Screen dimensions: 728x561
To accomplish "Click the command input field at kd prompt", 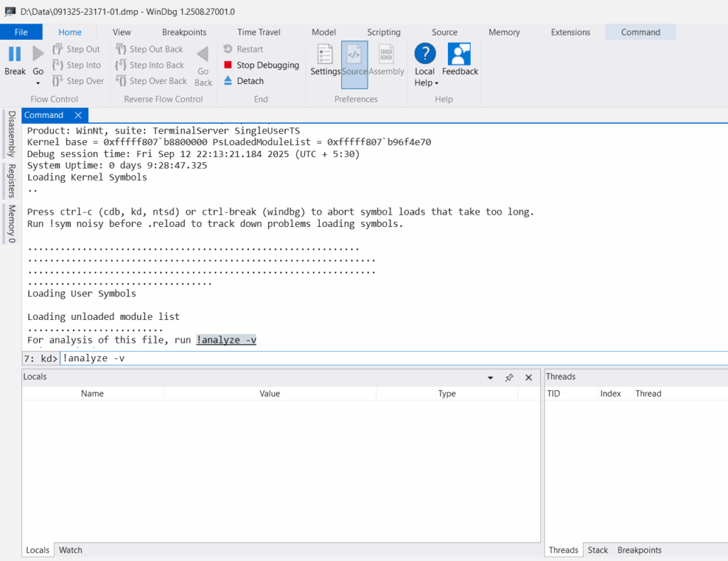I will pos(391,358).
